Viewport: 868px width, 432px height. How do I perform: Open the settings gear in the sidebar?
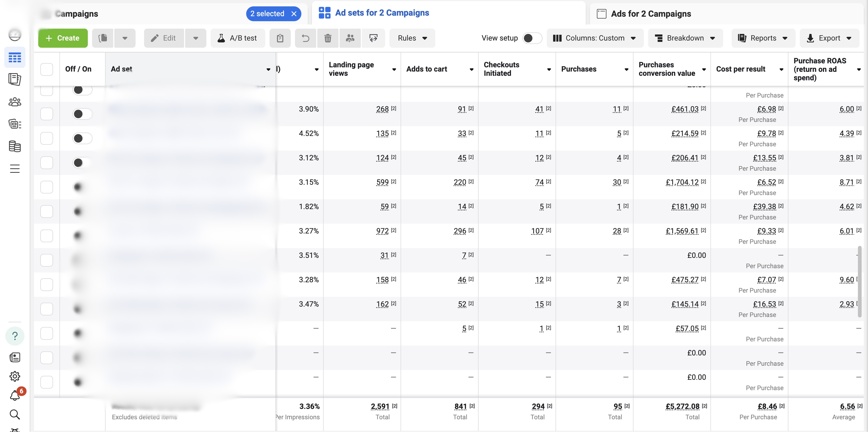15,376
